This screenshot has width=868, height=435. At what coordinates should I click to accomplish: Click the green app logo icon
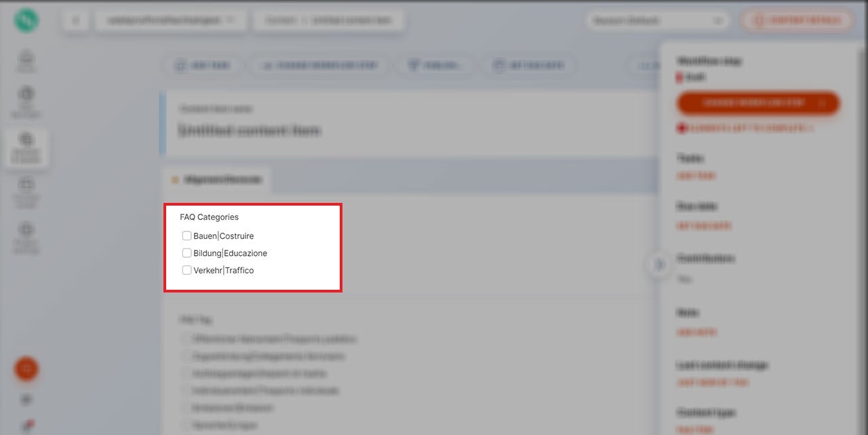26,20
